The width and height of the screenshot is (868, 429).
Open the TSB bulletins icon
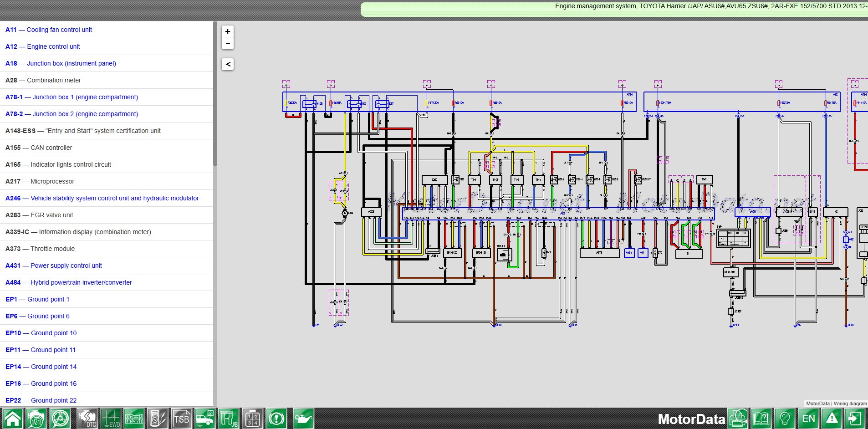pos(181,419)
